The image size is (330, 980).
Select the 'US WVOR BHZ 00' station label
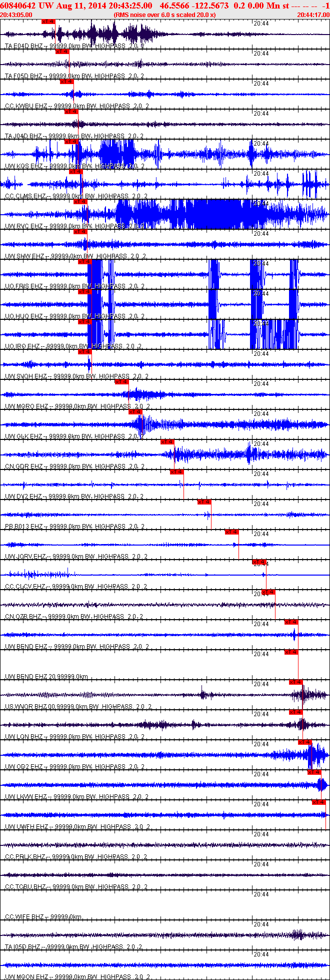point(30,707)
